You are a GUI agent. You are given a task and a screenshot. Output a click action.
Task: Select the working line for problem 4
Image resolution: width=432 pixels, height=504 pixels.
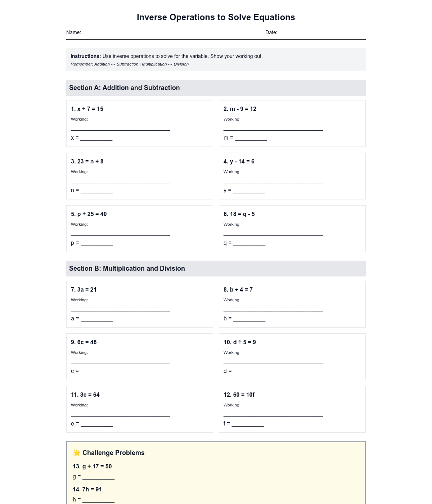click(273, 180)
